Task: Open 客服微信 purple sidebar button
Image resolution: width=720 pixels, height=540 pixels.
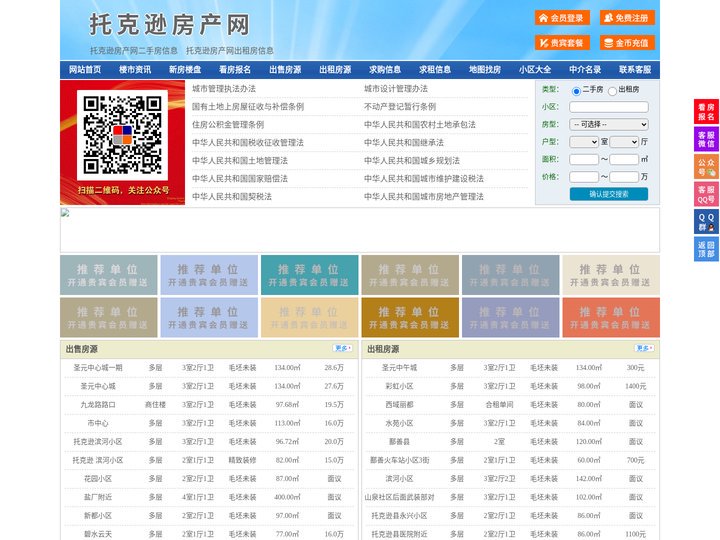Action: (x=706, y=139)
